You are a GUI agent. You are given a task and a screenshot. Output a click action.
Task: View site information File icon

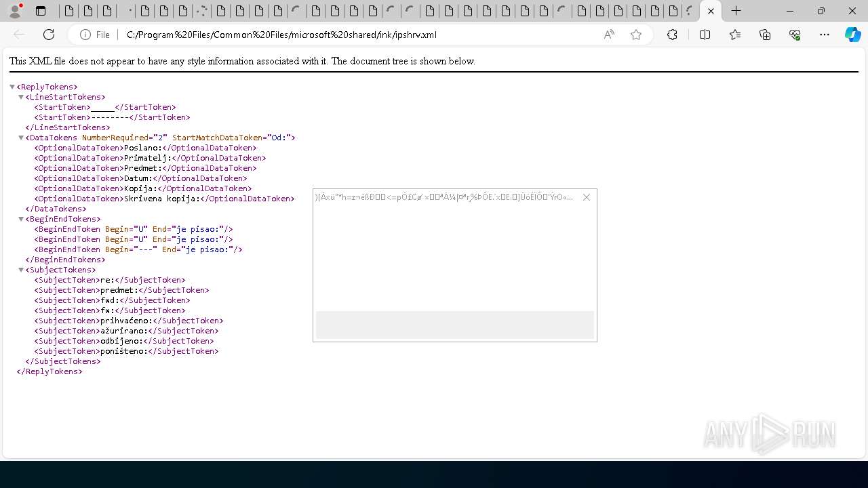[95, 35]
